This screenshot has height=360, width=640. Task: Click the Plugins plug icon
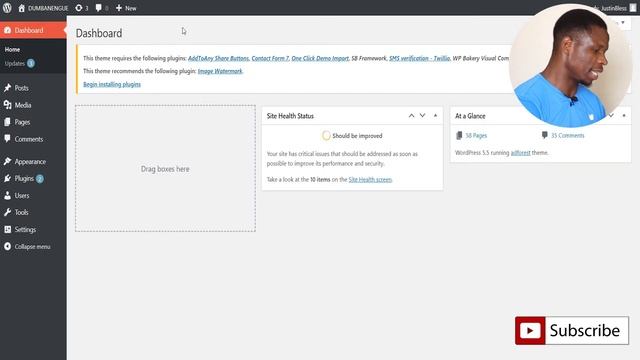(7, 178)
